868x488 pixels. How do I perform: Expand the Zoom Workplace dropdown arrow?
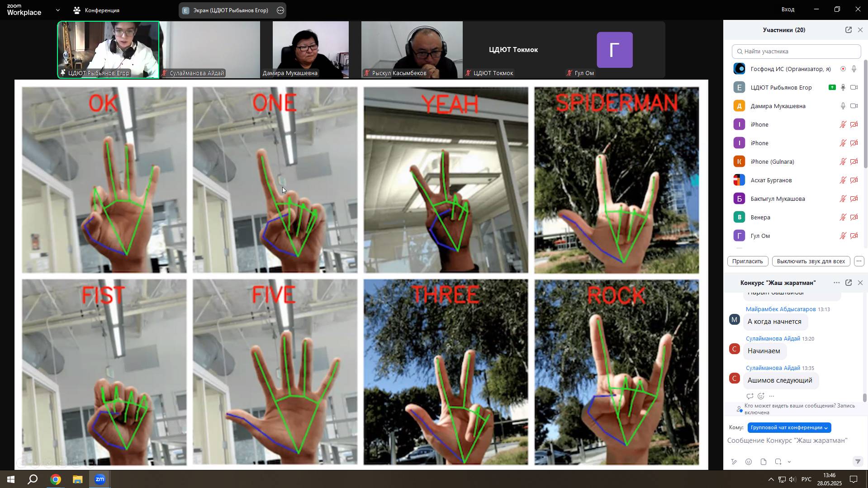click(58, 10)
